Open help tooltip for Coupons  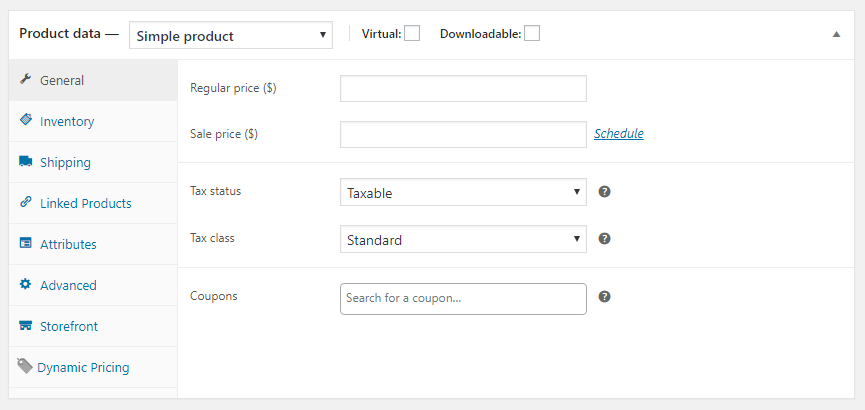coord(605,297)
